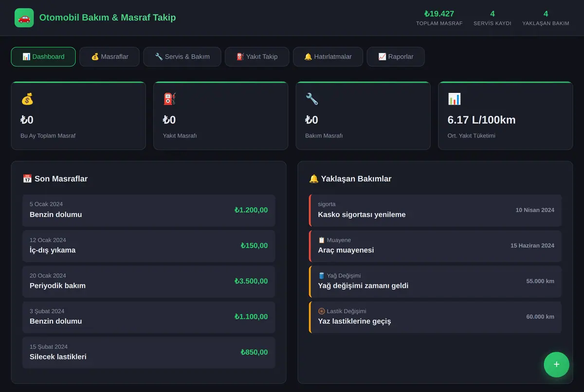584x392 pixels.
Task: Open the Yağ değişimi zamanı geldi reminder
Action: click(x=435, y=281)
